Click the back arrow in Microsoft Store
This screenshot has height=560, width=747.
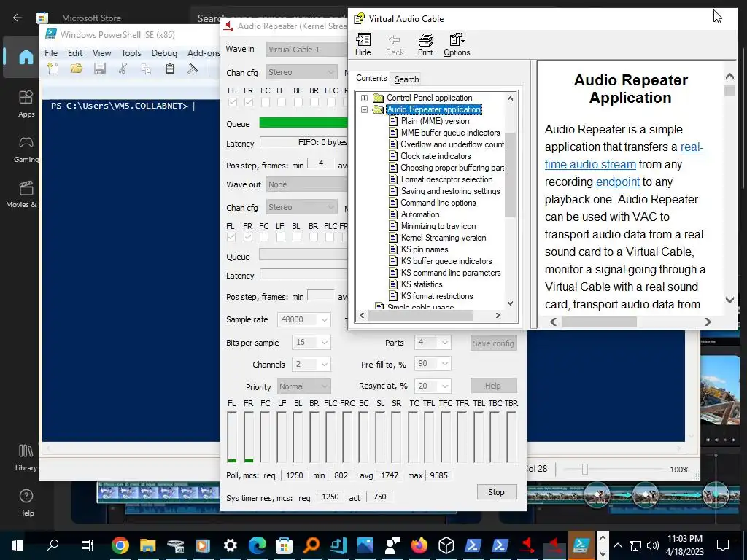18,18
